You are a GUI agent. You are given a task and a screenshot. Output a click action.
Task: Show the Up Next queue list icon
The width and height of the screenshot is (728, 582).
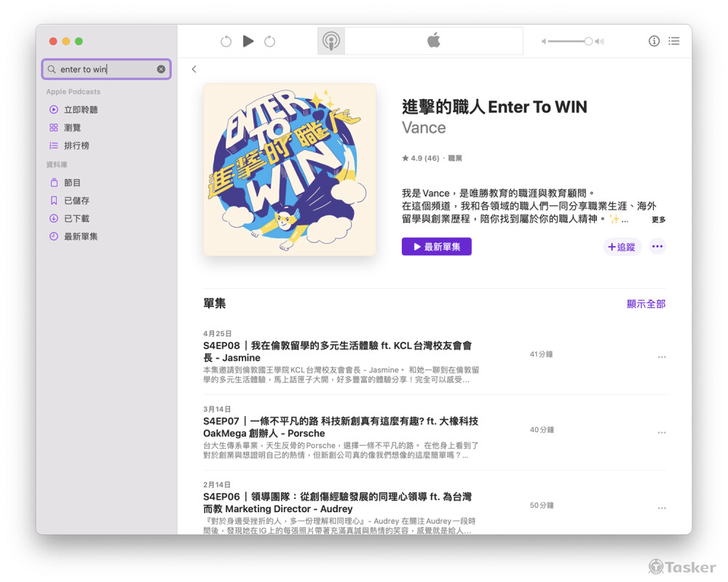coord(674,41)
